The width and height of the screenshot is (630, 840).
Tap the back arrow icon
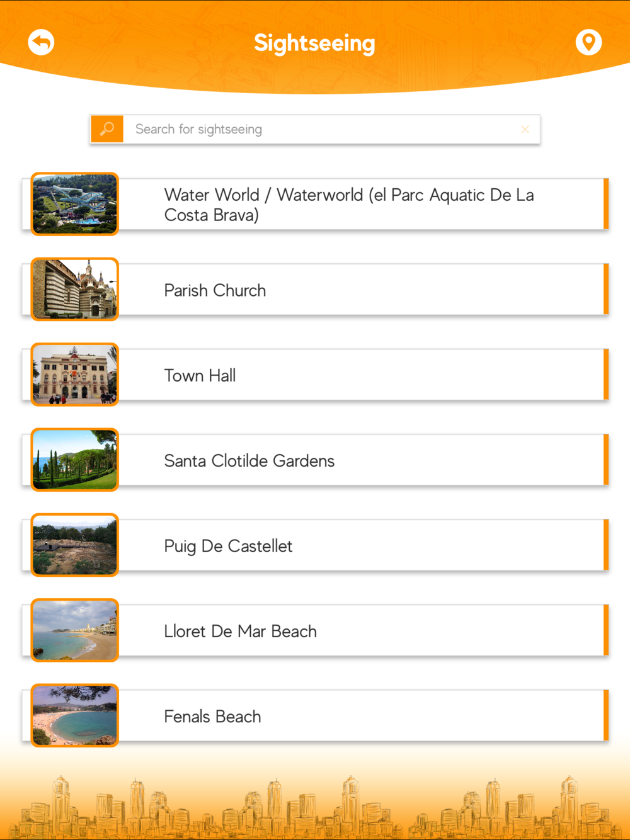tap(41, 42)
